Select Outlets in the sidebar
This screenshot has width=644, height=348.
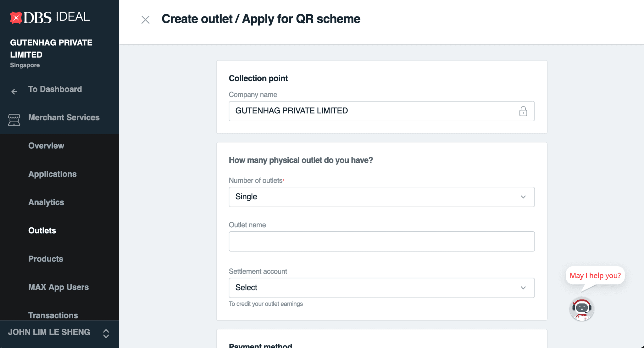click(x=42, y=230)
